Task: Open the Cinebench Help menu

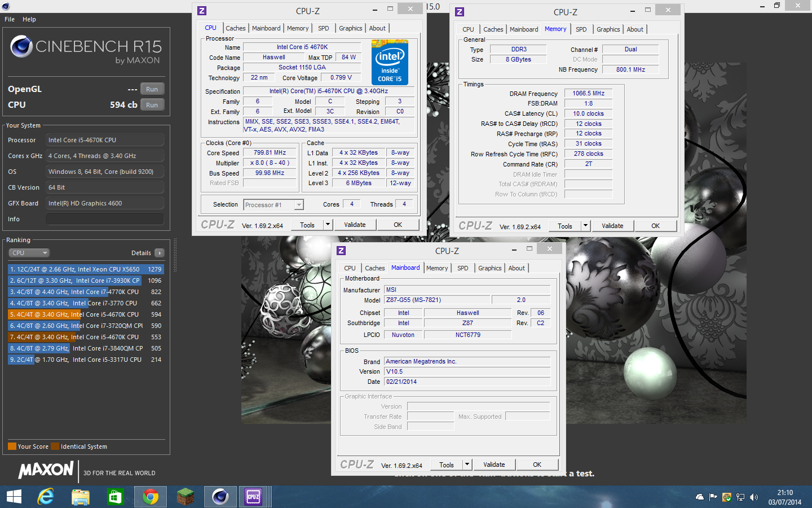Action: click(29, 19)
